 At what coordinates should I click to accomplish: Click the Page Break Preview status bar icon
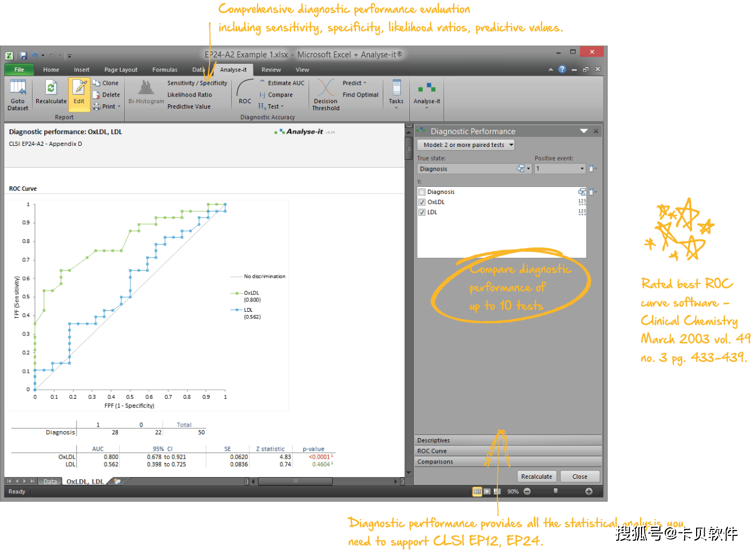click(497, 491)
